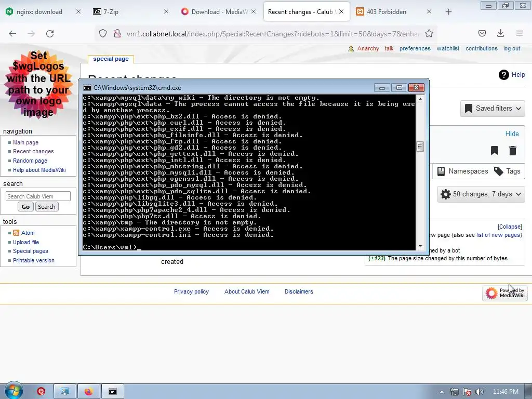532x399 pixels.
Task: Open the Disclaimers footer link
Action: click(x=299, y=291)
